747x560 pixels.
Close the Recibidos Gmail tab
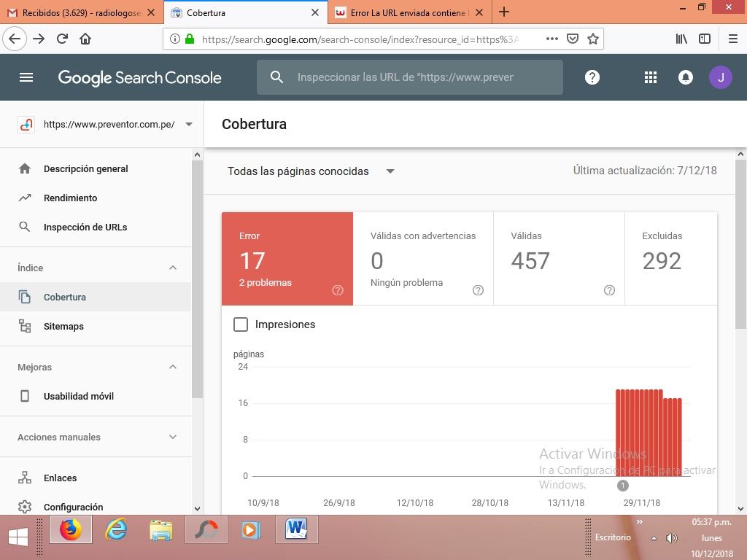[151, 12]
